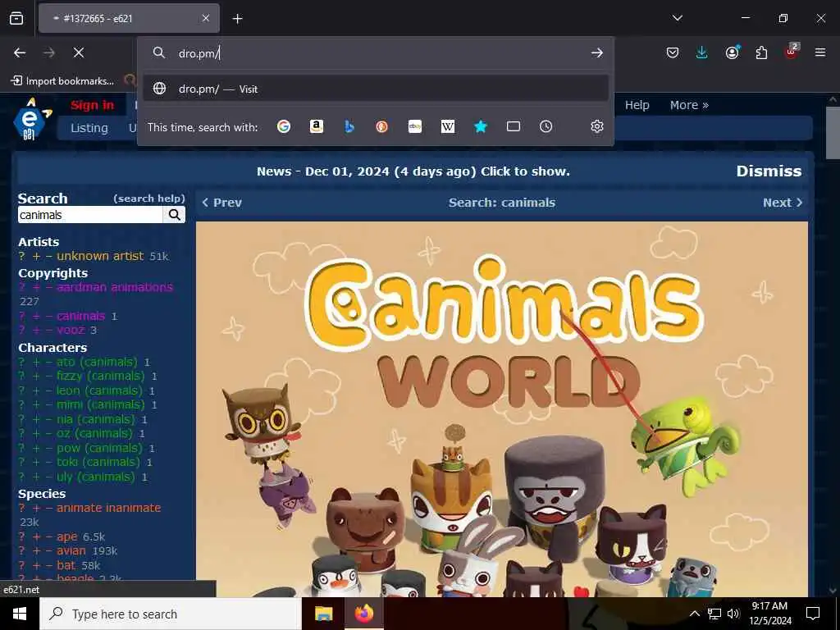
Task: Open the Listing submenu item
Action: click(89, 128)
